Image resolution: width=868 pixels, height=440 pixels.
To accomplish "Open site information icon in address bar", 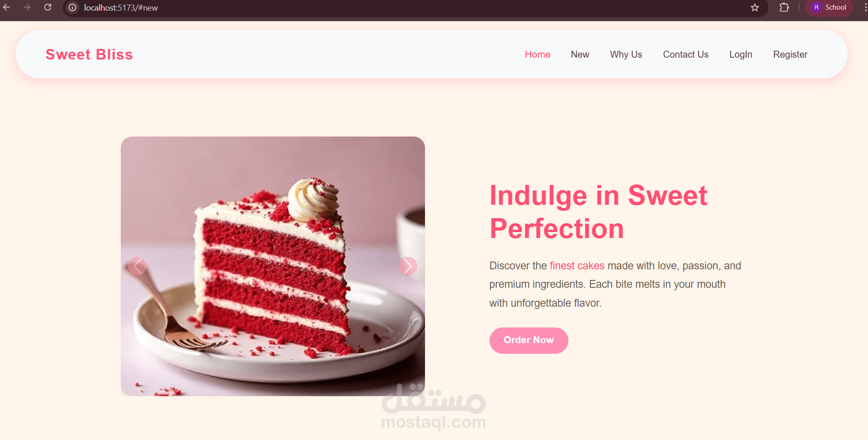I will coord(72,7).
